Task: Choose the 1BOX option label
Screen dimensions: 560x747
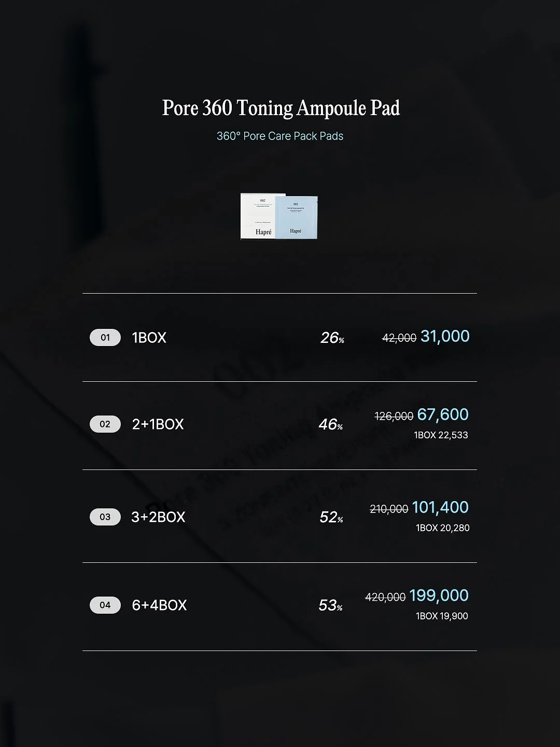Action: (149, 338)
